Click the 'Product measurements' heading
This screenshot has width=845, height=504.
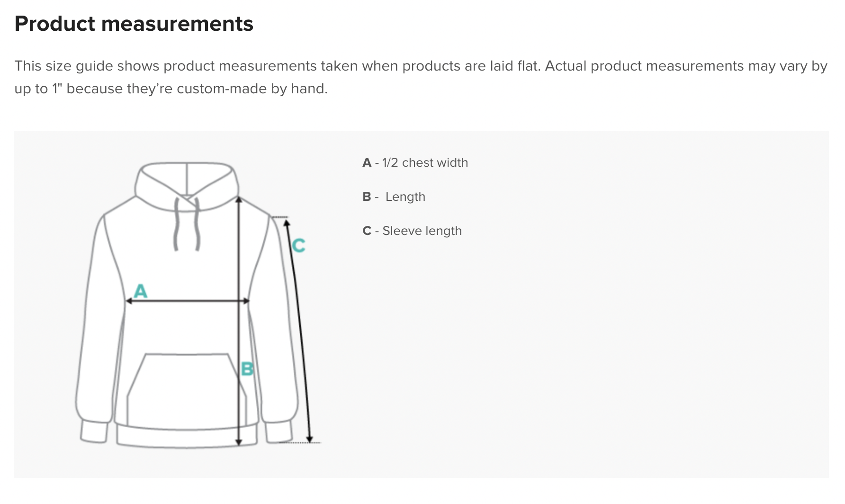[134, 24]
